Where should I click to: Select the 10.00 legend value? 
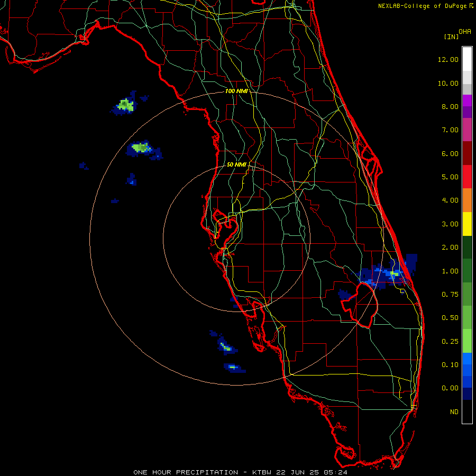[448, 83]
